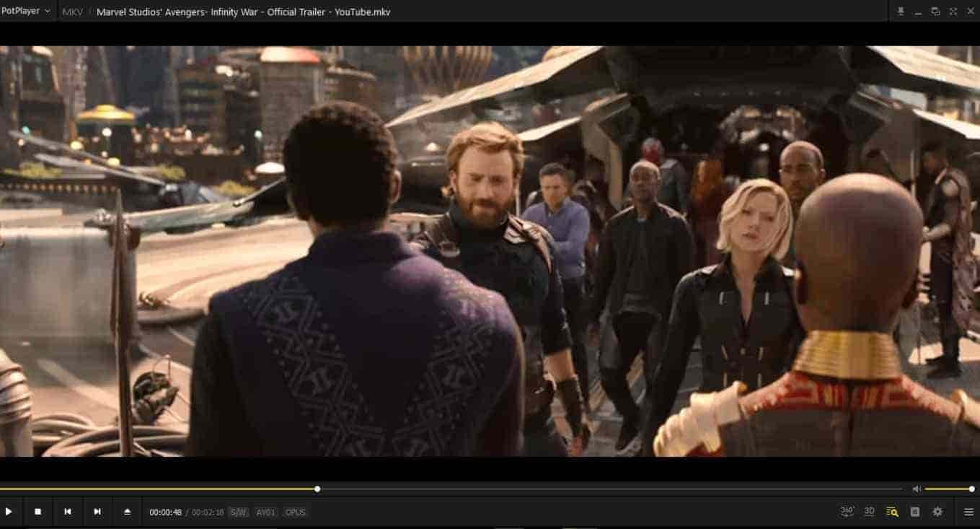This screenshot has height=529, width=980.
Task: Open the PotPlayer main menu dropdown
Action: pos(26,12)
